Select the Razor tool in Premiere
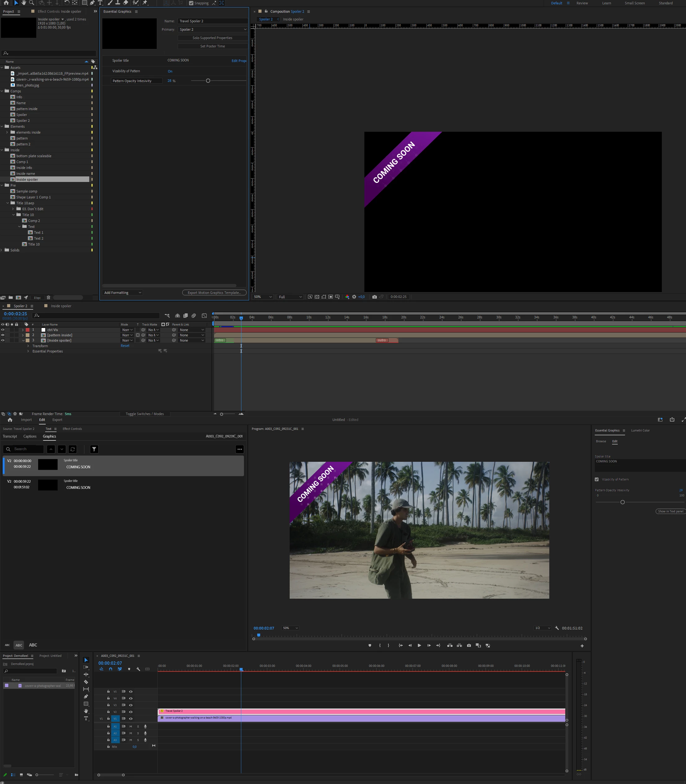Image resolution: width=686 pixels, height=784 pixels. coord(86,682)
